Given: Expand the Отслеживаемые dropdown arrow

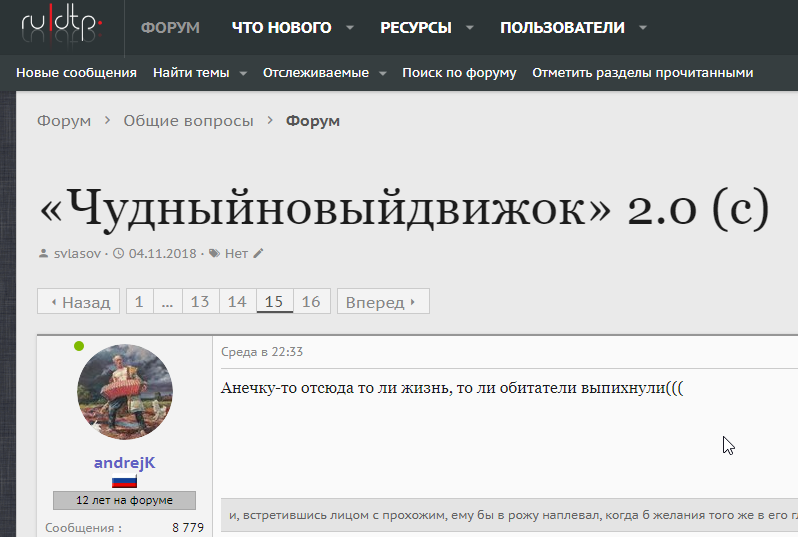Looking at the screenshot, I should point(383,73).
